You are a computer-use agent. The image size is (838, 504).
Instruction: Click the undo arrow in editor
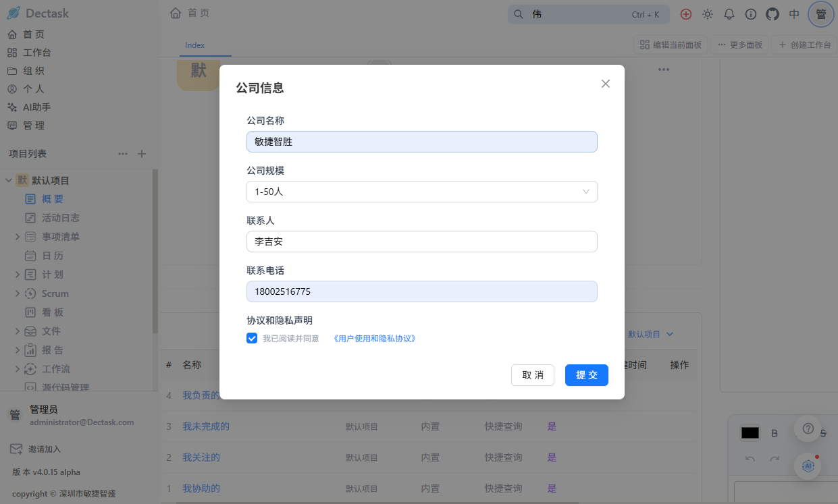coord(750,459)
